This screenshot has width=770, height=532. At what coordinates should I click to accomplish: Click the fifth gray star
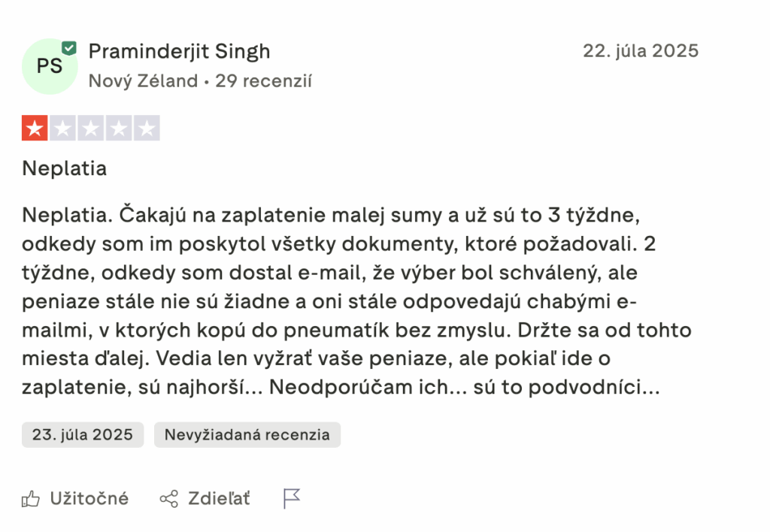pos(147,128)
